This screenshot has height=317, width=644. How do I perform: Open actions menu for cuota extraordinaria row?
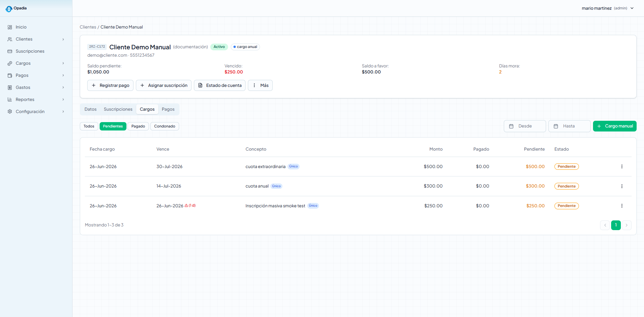pos(622,167)
